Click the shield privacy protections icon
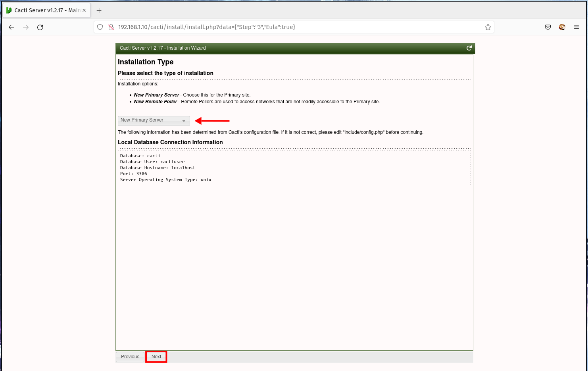The image size is (588, 371). [x=100, y=27]
